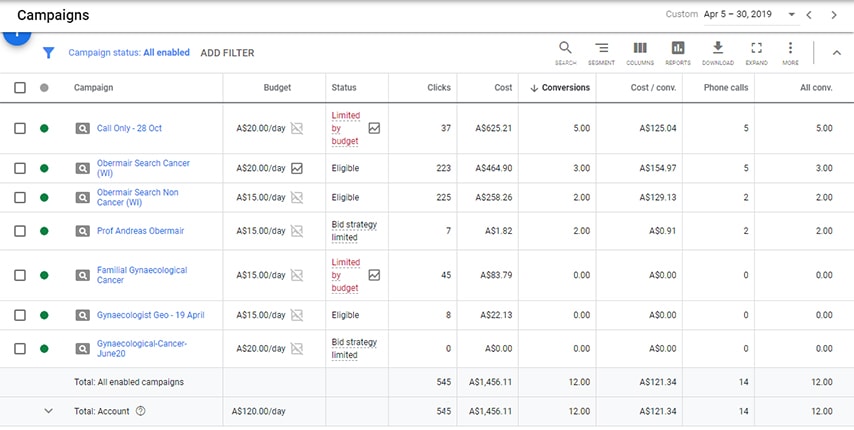Image resolution: width=854 pixels, height=430 pixels.
Task: Open the Reports icon
Action: coord(678,51)
